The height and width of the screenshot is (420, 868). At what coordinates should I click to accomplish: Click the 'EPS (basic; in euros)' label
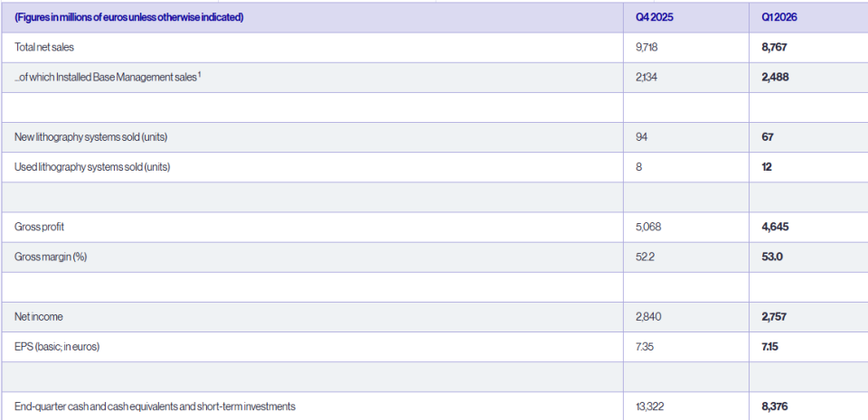[x=57, y=347]
